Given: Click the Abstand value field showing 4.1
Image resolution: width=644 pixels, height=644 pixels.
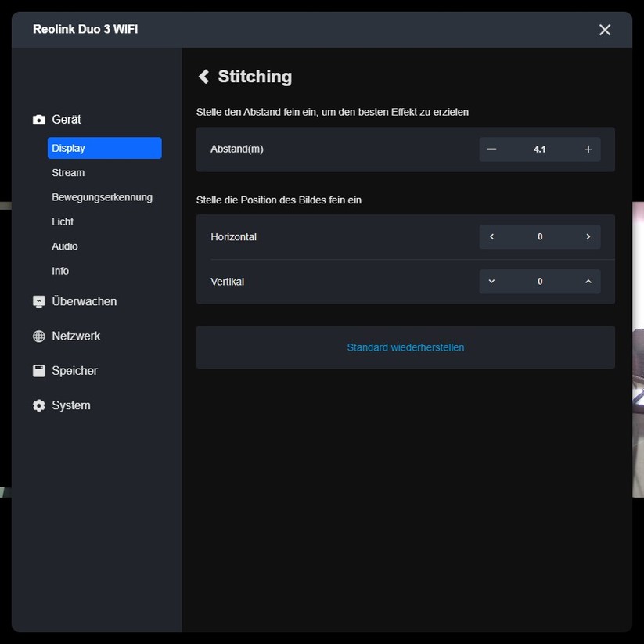Looking at the screenshot, I should coord(540,149).
